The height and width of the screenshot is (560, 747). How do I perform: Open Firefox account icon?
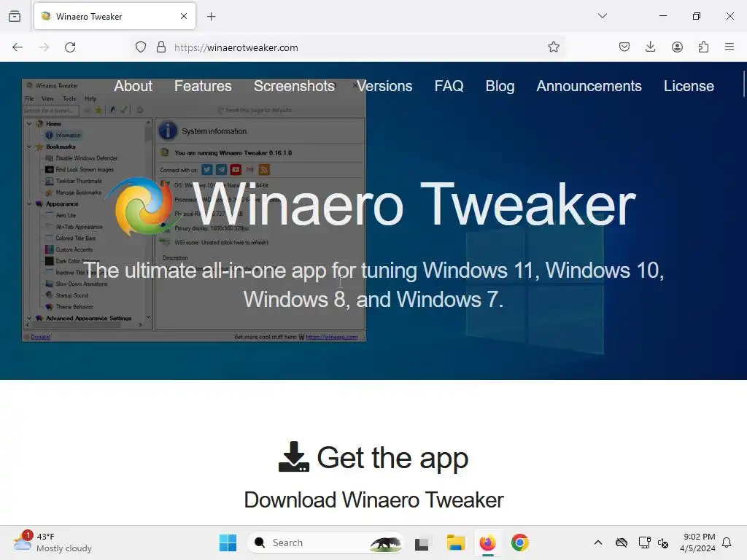(677, 47)
